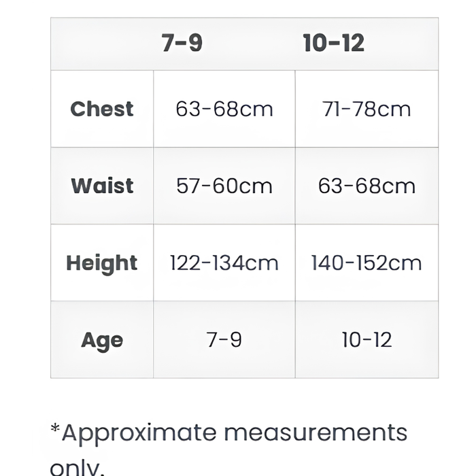The width and height of the screenshot is (476, 476).
Task: Click the 122-134cm height value
Action: pyautogui.click(x=224, y=263)
